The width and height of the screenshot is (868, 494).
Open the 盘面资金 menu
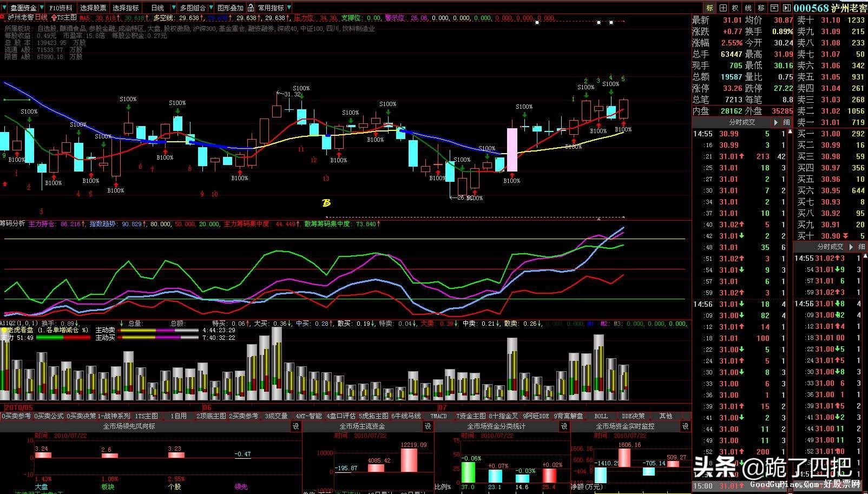pyautogui.click(x=23, y=8)
